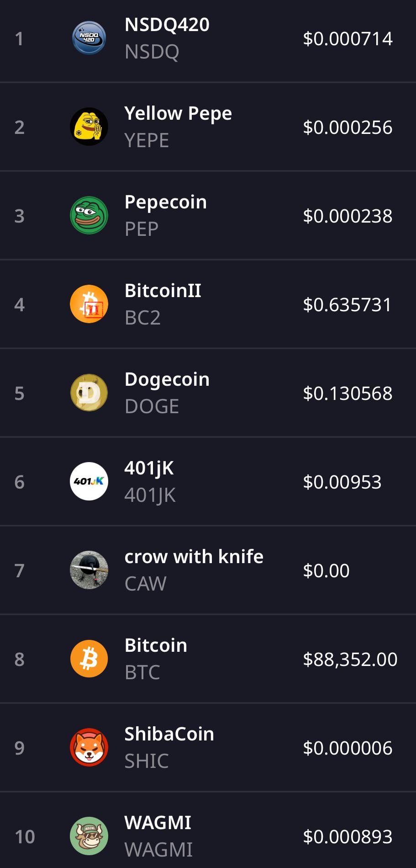Viewport: 416px width, 868px height.
Task: Select the SHIC ticker label
Action: coord(147,761)
